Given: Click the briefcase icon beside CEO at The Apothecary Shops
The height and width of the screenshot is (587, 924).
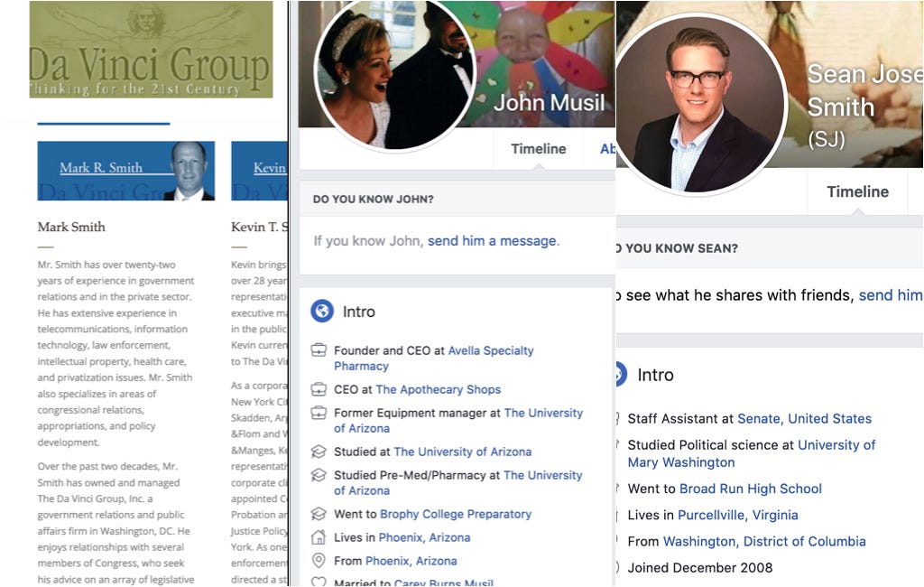Looking at the screenshot, I should click(319, 389).
